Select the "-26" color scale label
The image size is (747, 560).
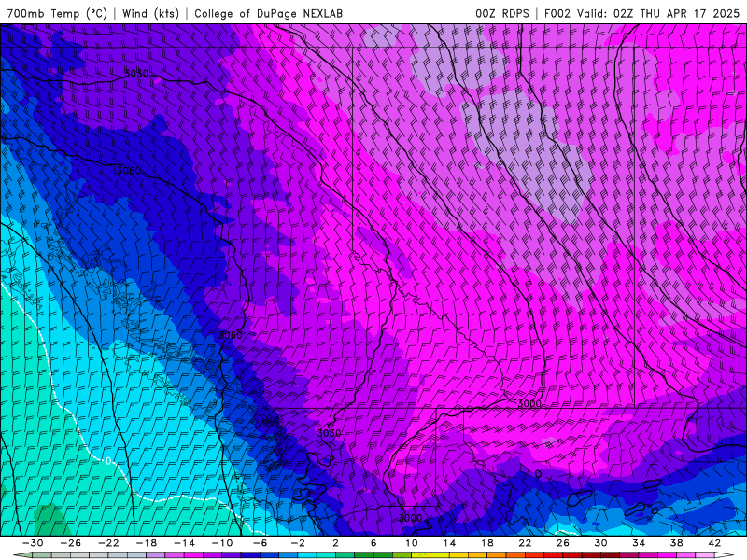click(71, 543)
